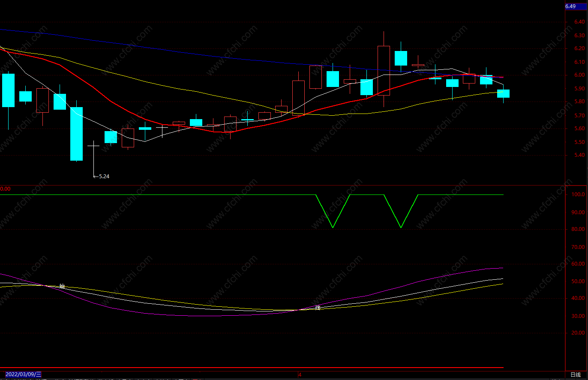
Task: Select the last cyan candle on the chart
Action: pyautogui.click(x=503, y=93)
